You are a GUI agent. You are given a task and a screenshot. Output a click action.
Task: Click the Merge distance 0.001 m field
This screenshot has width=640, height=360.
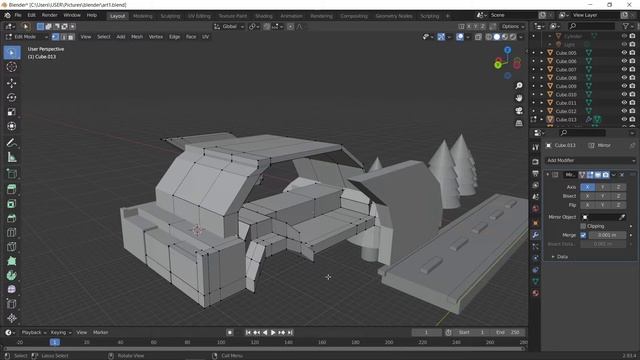coord(607,235)
